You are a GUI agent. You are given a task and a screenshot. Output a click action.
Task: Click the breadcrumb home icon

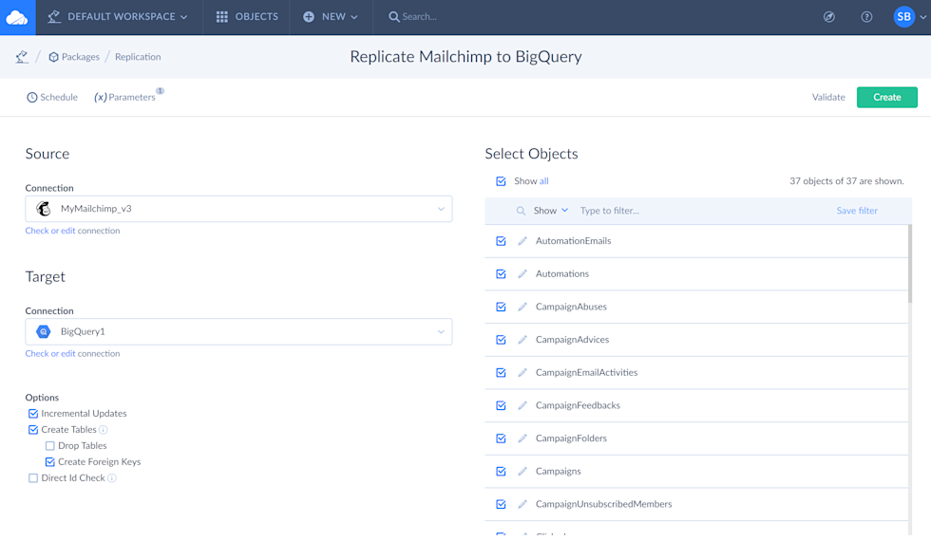(x=21, y=57)
